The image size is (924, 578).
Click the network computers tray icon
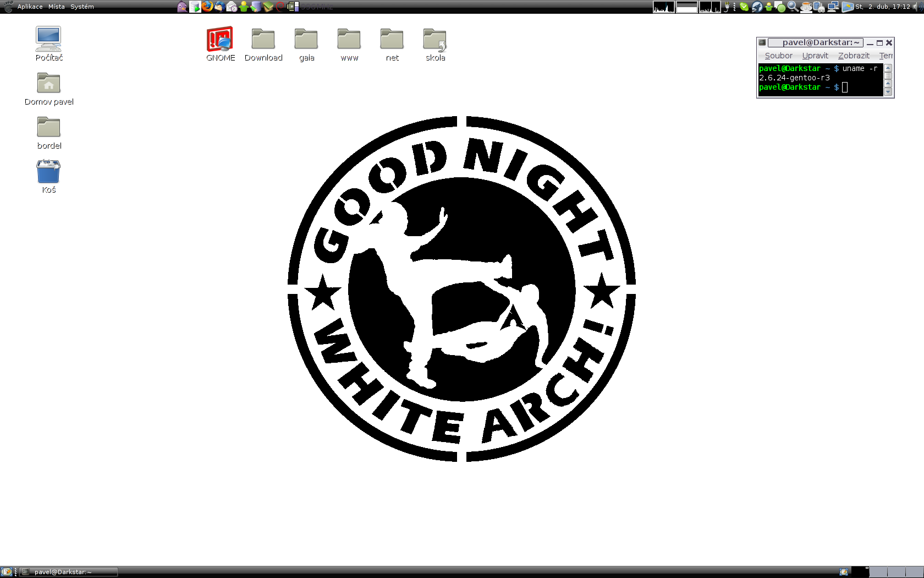coord(833,7)
